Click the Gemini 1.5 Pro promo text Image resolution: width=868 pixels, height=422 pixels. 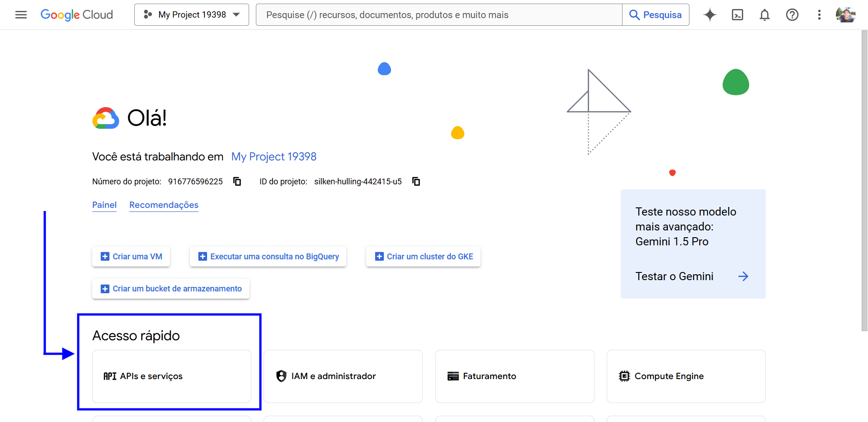click(686, 226)
